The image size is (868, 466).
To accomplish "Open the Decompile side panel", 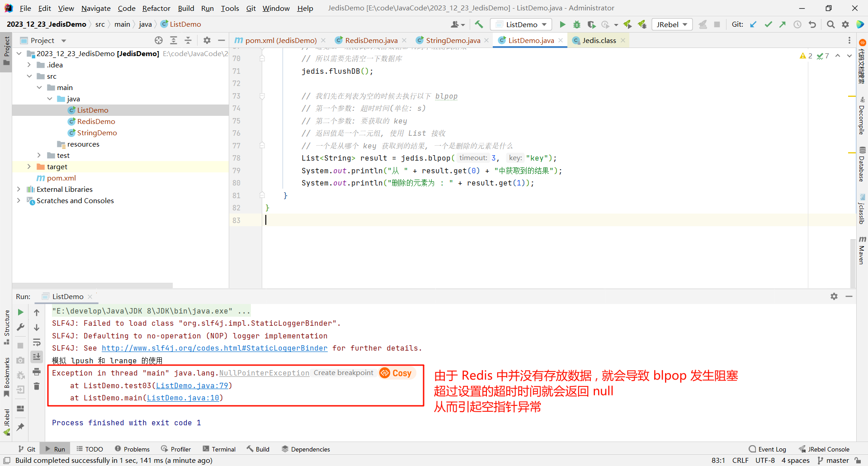I will coord(862,115).
